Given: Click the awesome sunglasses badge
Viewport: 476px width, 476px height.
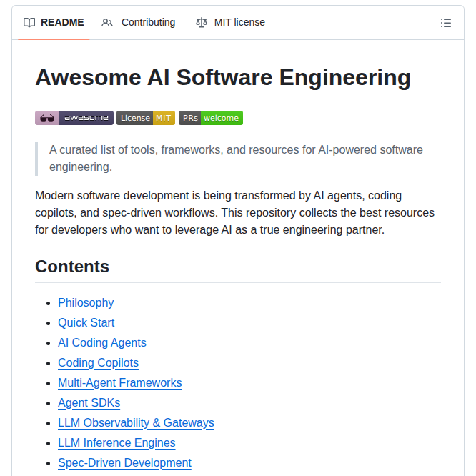Looking at the screenshot, I should (74, 118).
